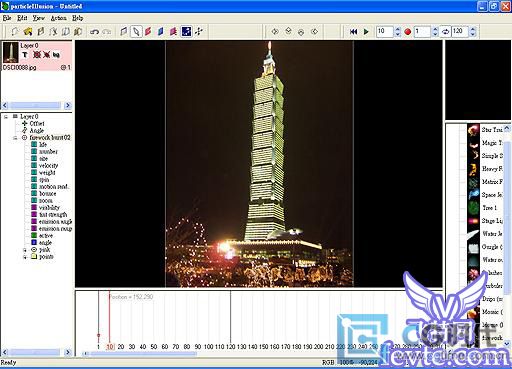Increase the current frame stepper showing 10
Viewport: 512px width, 369px height.
(398, 29)
